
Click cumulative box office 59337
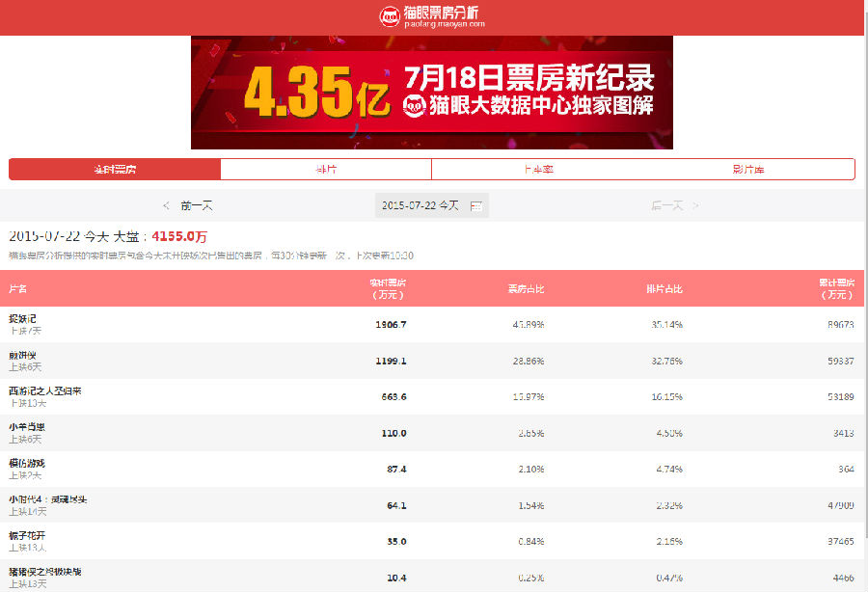[x=841, y=361]
